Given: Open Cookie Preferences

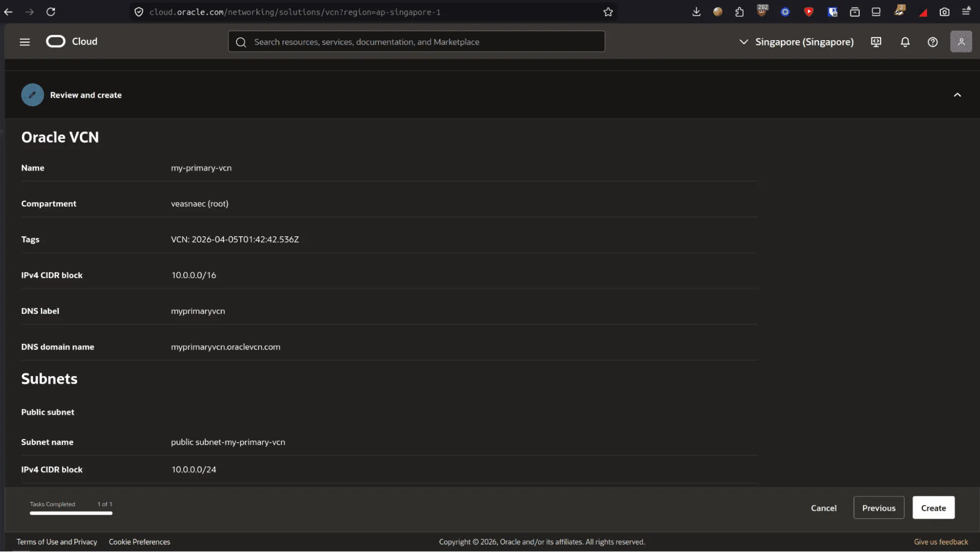Looking at the screenshot, I should (x=139, y=542).
